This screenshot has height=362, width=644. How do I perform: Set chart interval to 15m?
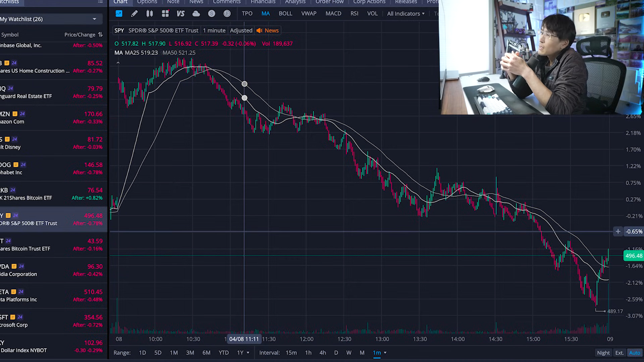coord(291,353)
